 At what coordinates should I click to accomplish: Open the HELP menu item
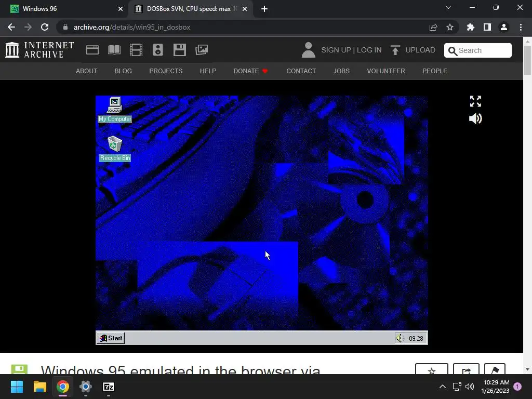[x=208, y=71]
